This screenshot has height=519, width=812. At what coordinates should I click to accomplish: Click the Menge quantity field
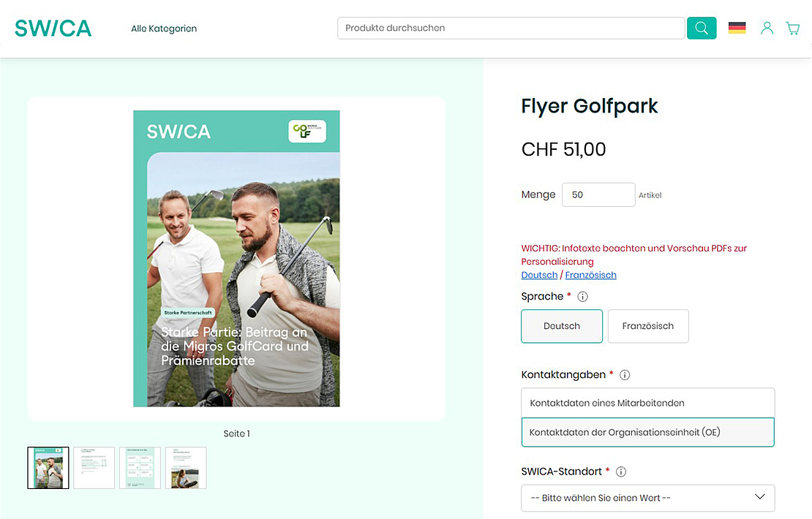click(598, 194)
